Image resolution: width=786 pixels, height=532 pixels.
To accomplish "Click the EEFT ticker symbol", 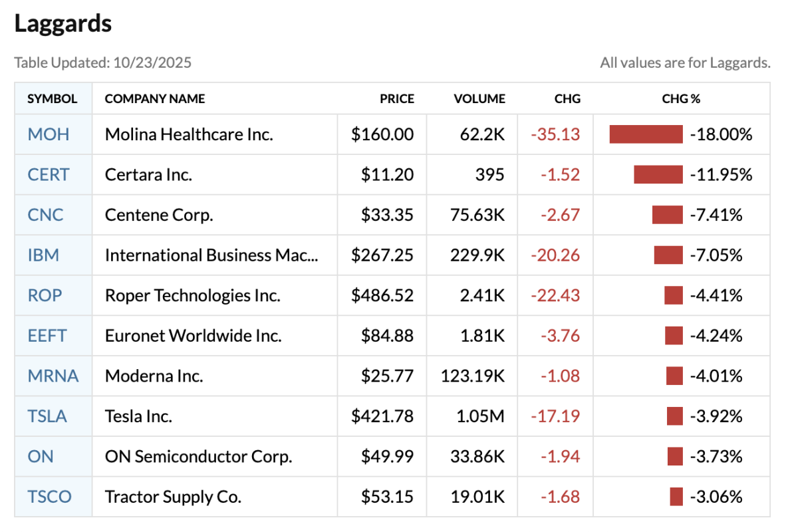I will pos(47,336).
